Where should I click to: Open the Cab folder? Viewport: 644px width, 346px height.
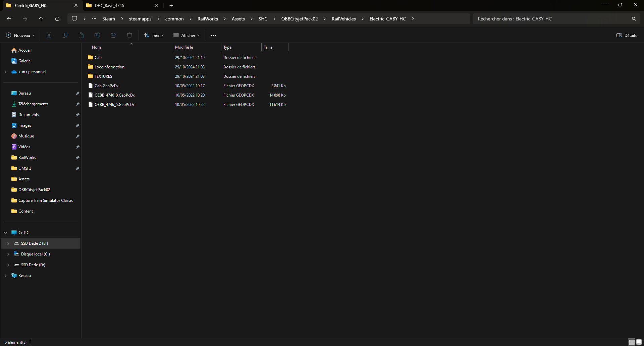tap(98, 58)
